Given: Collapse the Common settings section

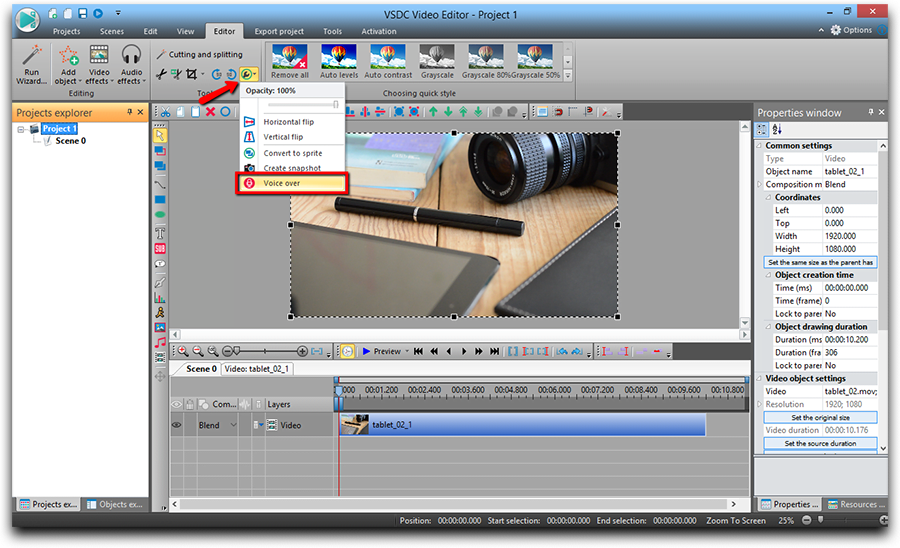Looking at the screenshot, I should pos(759,146).
